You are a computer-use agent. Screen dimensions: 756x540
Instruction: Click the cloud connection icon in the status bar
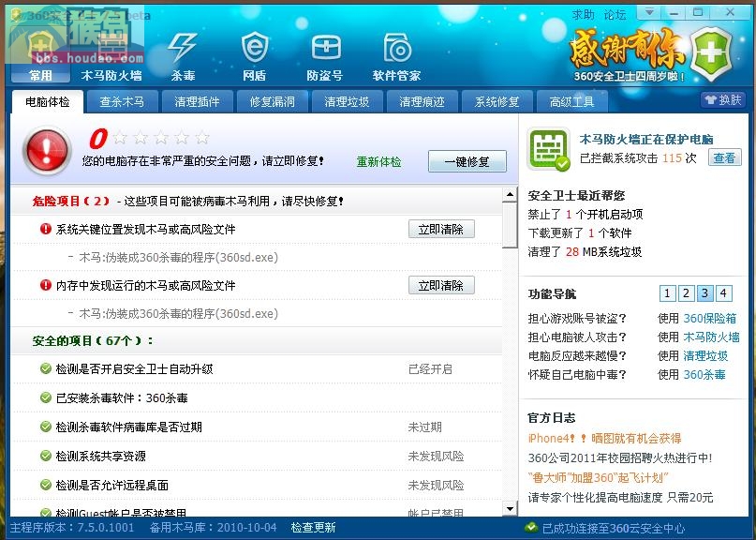point(531,528)
